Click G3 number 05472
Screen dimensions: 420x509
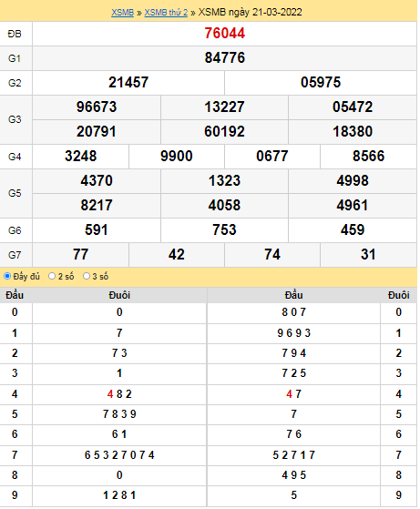[x=353, y=107]
